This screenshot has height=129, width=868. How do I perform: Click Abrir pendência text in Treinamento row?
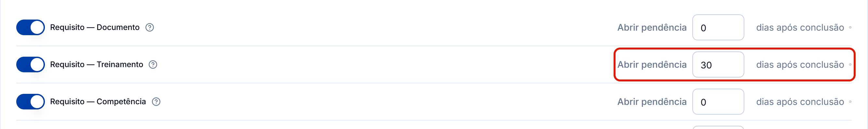652,64
